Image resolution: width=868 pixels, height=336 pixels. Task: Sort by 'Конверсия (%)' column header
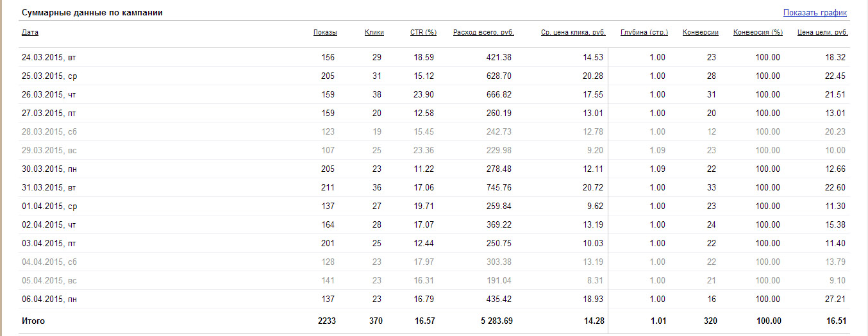pos(758,32)
